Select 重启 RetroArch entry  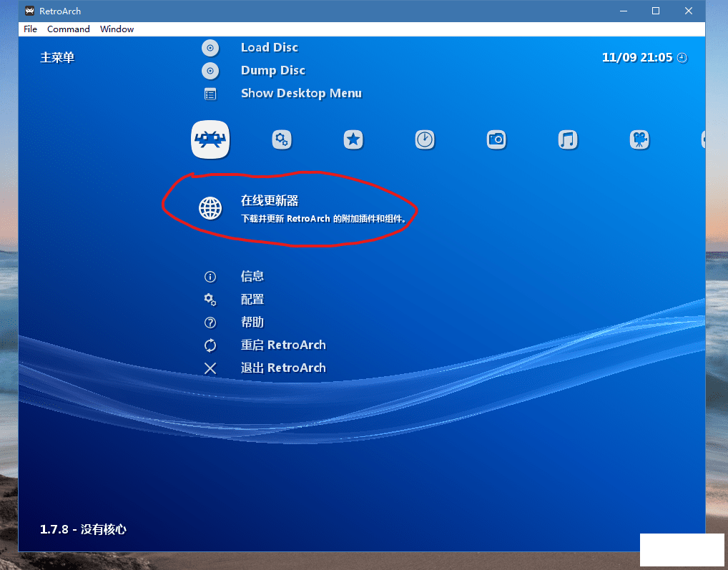(x=283, y=345)
